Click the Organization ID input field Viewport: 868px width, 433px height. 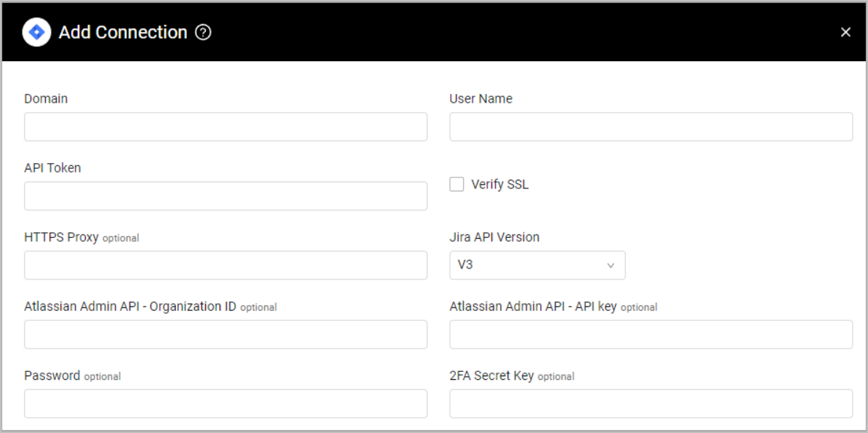pyautogui.click(x=226, y=334)
